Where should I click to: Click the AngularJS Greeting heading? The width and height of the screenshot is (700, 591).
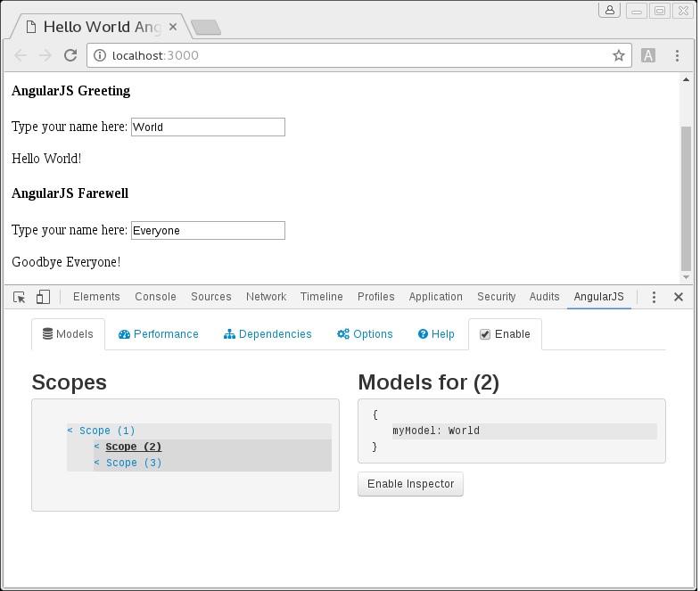click(71, 91)
